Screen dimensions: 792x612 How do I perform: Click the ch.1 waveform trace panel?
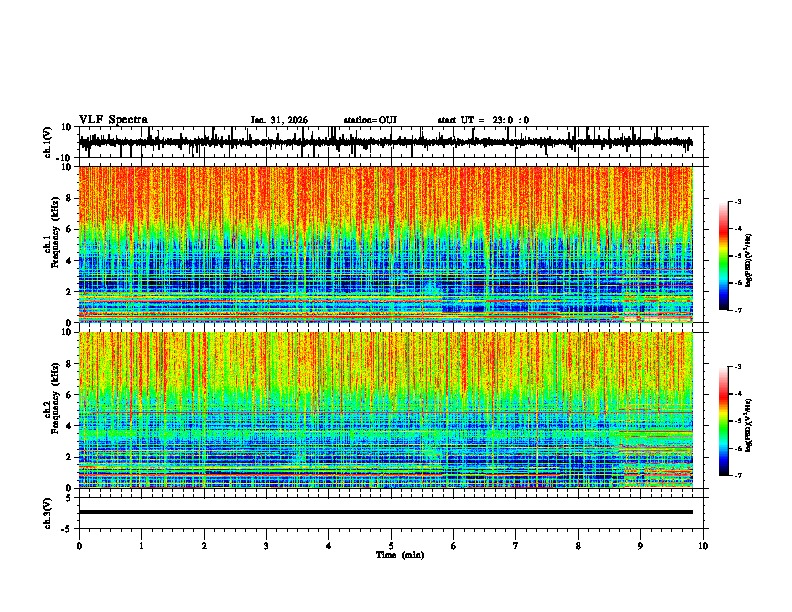coord(391,142)
